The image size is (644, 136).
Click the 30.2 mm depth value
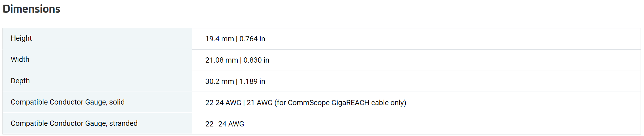pos(220,81)
